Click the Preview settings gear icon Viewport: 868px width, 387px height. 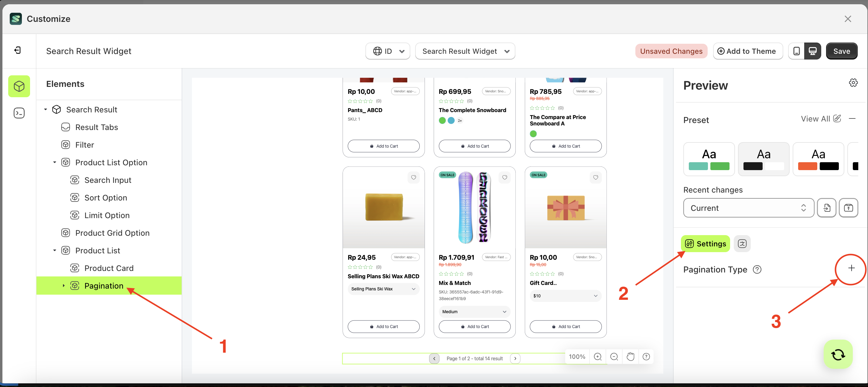(853, 83)
